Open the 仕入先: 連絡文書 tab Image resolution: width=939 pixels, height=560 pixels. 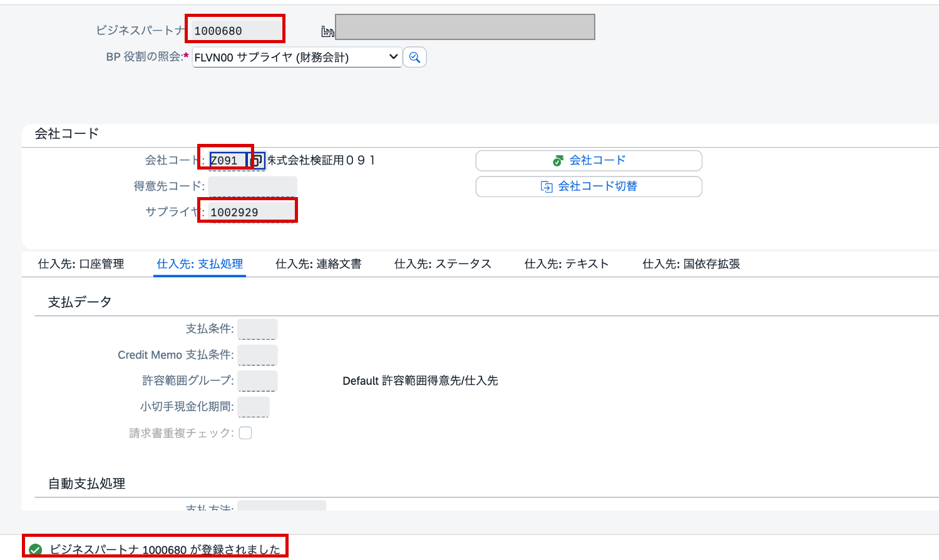(319, 264)
